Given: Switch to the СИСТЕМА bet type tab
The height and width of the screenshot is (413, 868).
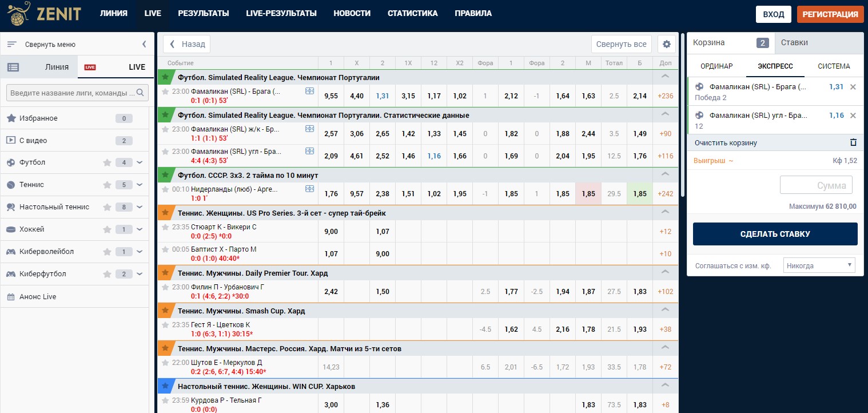Looking at the screenshot, I should 833,66.
